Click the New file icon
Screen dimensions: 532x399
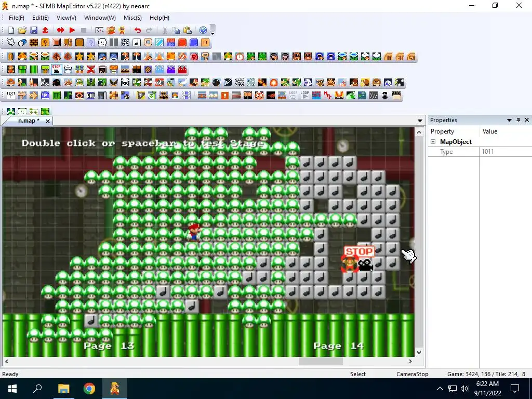point(11,30)
